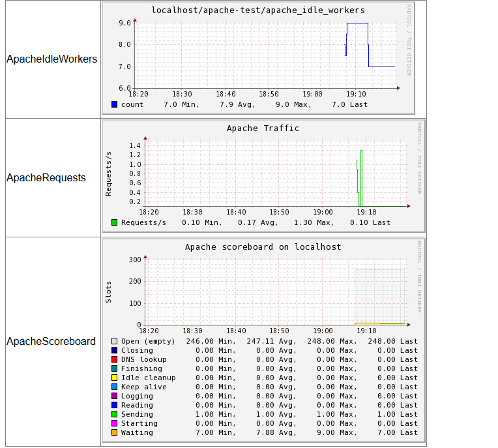
Task: Click the 246.00 Min Open value
Action: point(211,342)
